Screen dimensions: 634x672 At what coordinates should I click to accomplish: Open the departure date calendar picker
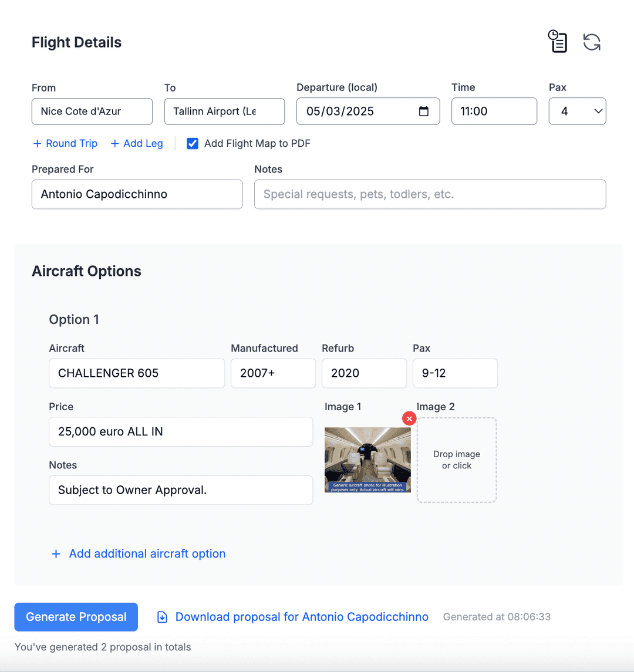[423, 112]
